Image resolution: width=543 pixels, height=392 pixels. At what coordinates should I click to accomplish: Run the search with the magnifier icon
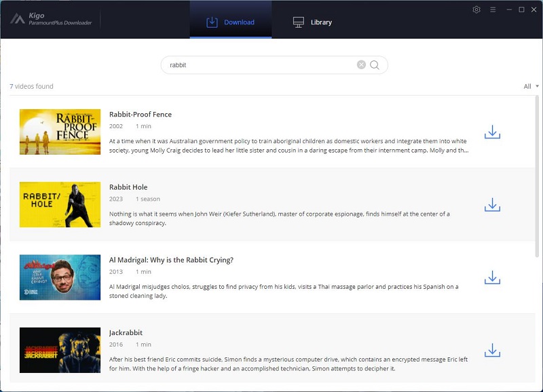375,65
